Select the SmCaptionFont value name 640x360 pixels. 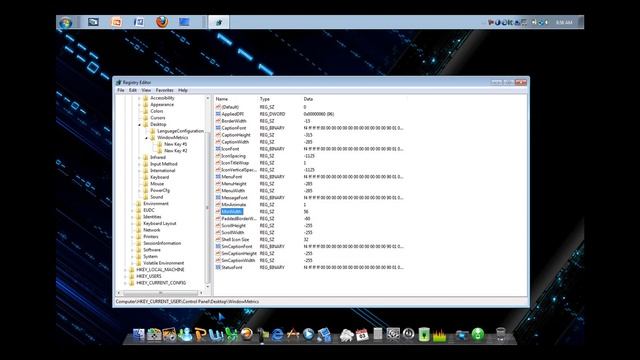(x=237, y=247)
